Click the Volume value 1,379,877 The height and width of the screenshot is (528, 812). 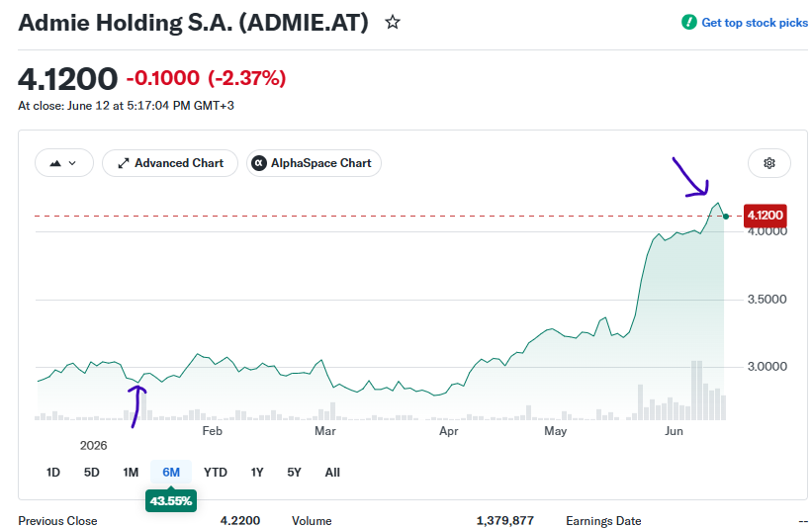(x=505, y=521)
